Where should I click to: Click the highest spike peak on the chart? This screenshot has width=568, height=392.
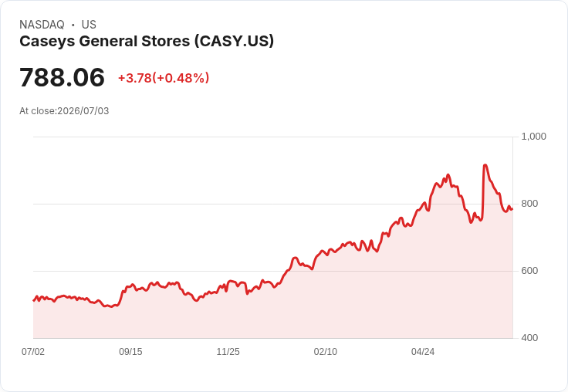[x=485, y=165]
